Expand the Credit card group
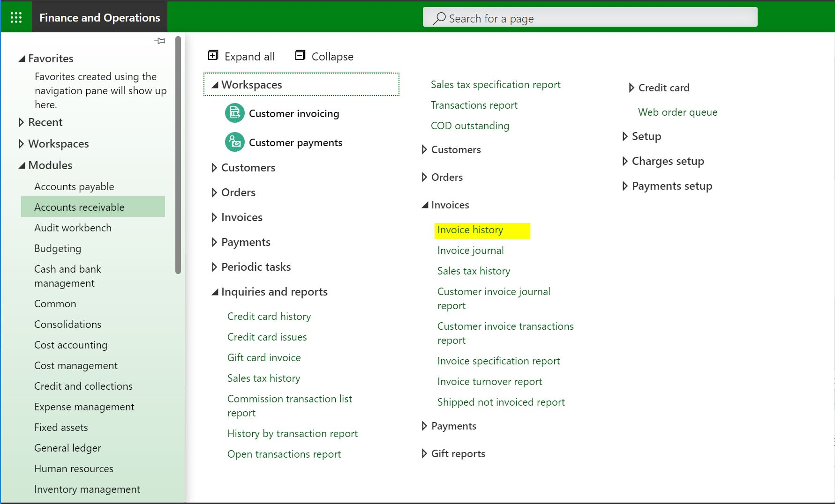This screenshot has width=835, height=504. [x=632, y=88]
